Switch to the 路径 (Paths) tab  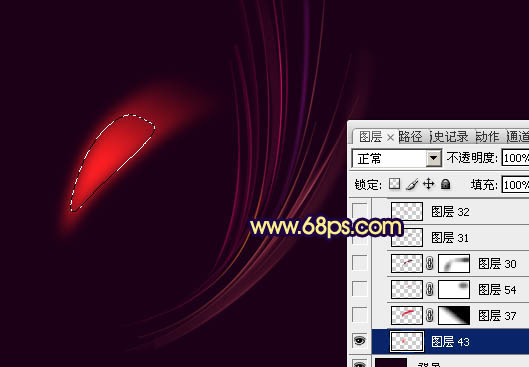pos(411,137)
